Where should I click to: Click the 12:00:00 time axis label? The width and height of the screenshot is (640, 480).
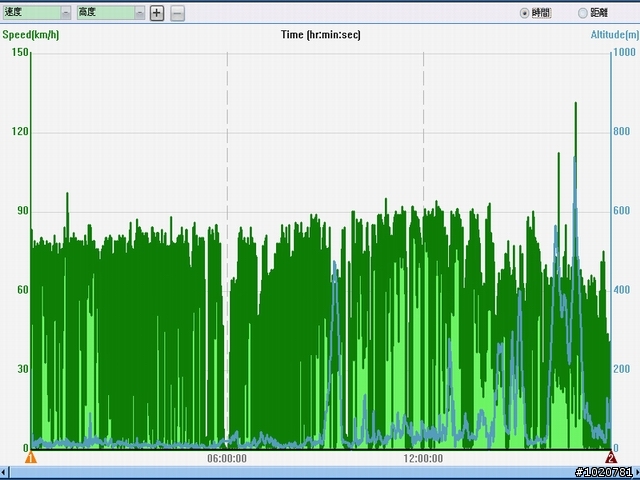pyautogui.click(x=423, y=458)
